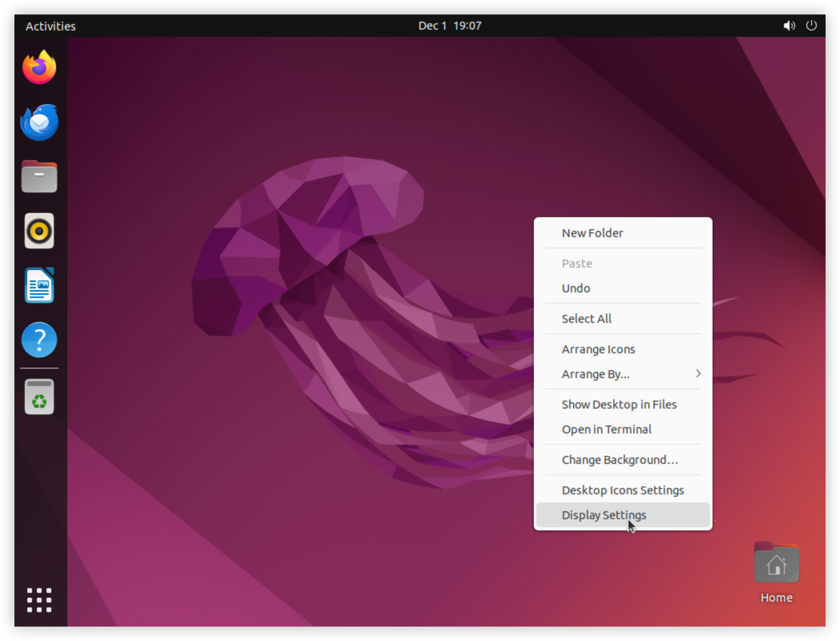Click Arrange Icons menu item
The height and width of the screenshot is (641, 840).
[x=623, y=349]
